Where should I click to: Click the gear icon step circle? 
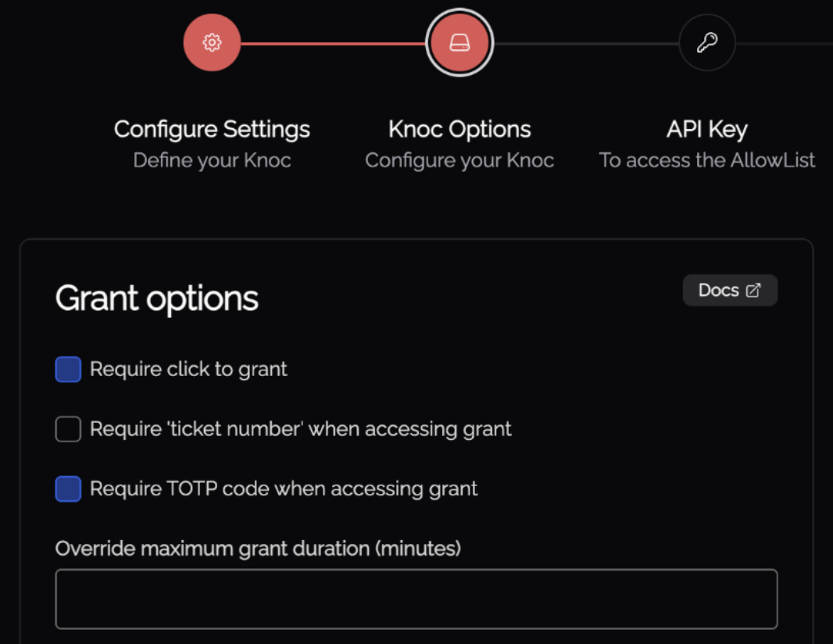212,43
